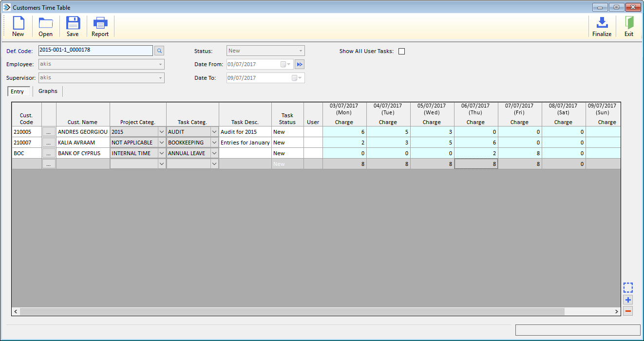Viewport: 644px width, 341px height.
Task: Switch to the Graphs tab
Action: [x=48, y=91]
